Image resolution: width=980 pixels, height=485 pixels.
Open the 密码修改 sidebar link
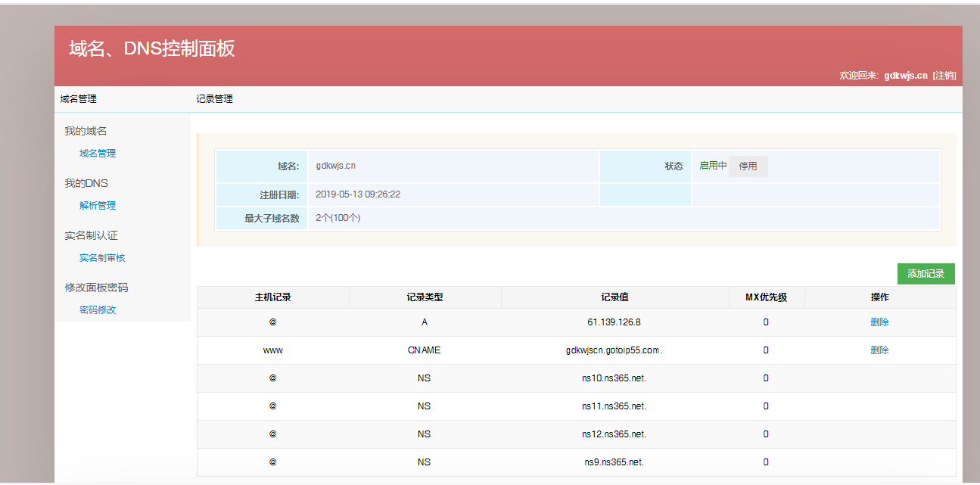pos(98,310)
